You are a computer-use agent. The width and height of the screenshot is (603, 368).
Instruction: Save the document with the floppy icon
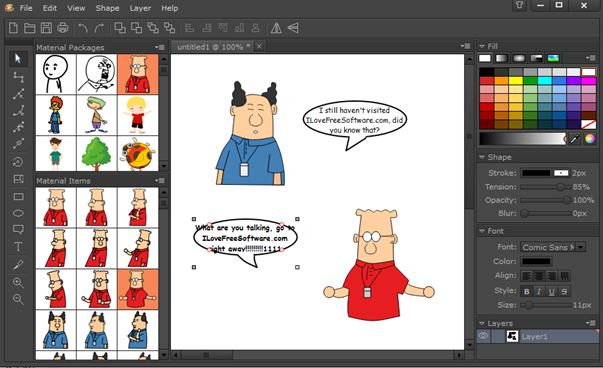(x=46, y=28)
